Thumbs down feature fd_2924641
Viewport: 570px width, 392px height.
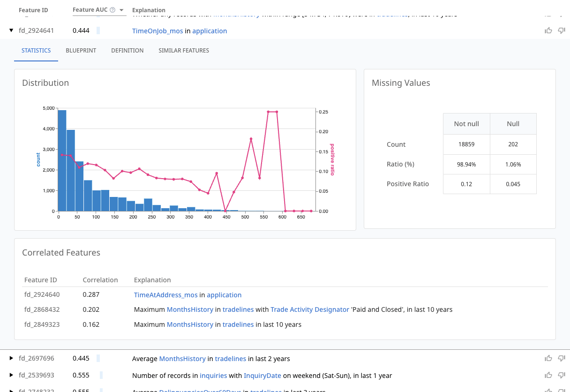coord(561,31)
